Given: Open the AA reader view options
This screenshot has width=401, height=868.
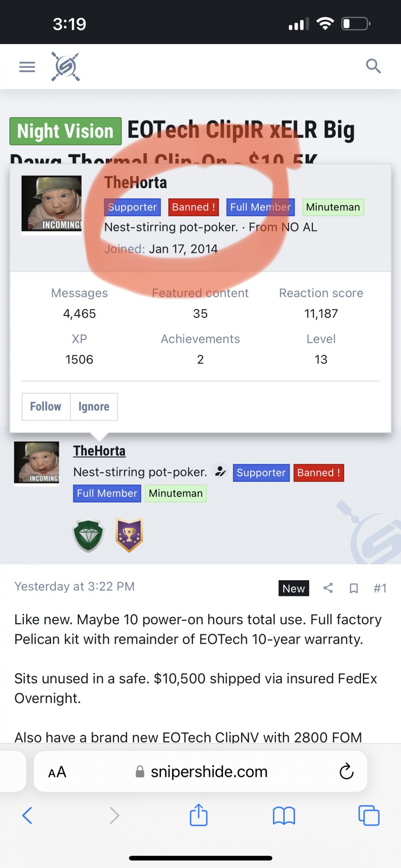Looking at the screenshot, I should pyautogui.click(x=57, y=772).
